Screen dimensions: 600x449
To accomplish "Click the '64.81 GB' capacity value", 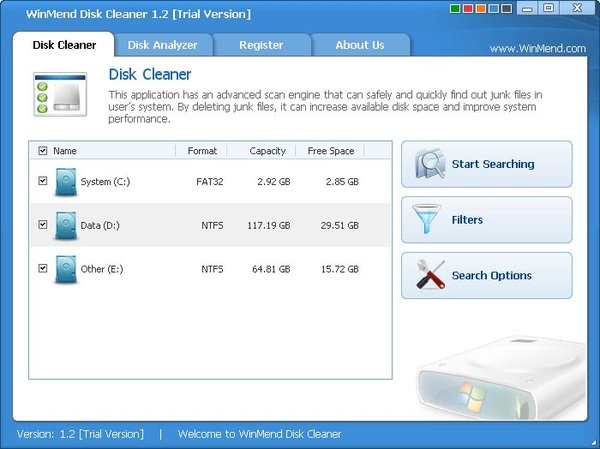I will coord(271,269).
